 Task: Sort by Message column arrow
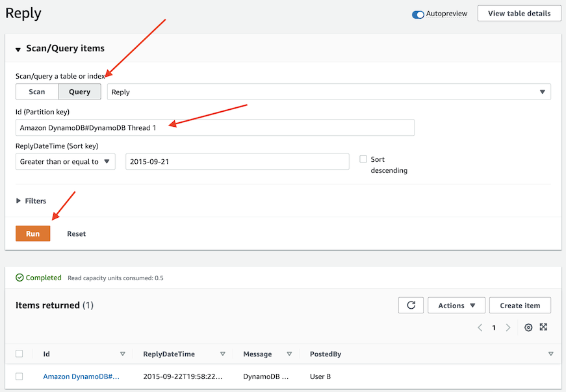point(289,354)
